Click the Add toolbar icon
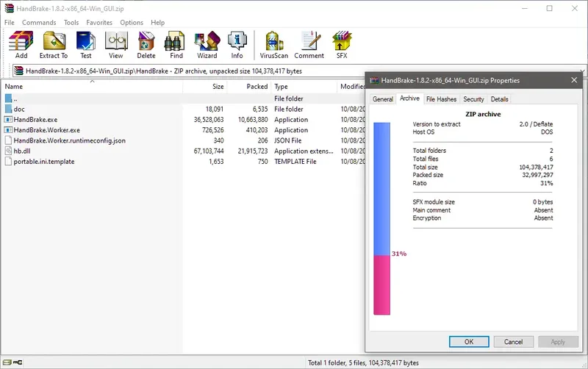Viewport: 588px width, 369px height. pos(21,41)
